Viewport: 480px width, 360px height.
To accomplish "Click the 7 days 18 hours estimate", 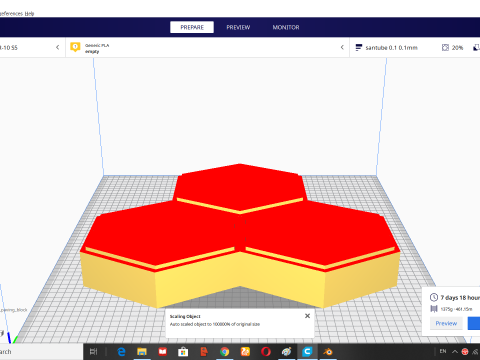I will 460,298.
